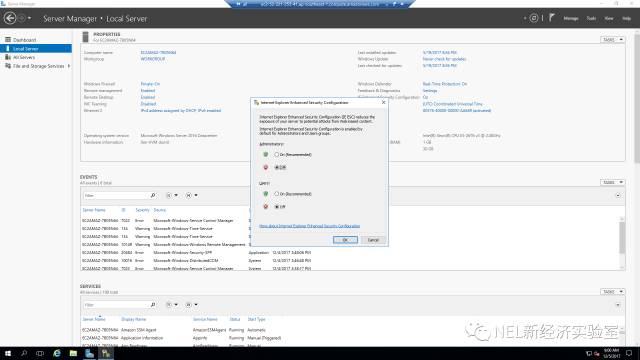
Task: Click green shield icon beside Users On
Action: pyautogui.click(x=266, y=194)
